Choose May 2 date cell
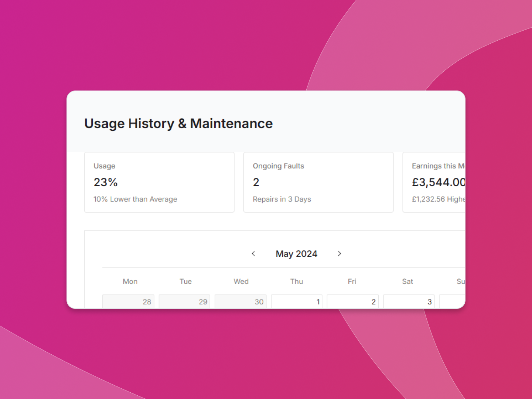This screenshot has height=399, width=532. tap(353, 301)
